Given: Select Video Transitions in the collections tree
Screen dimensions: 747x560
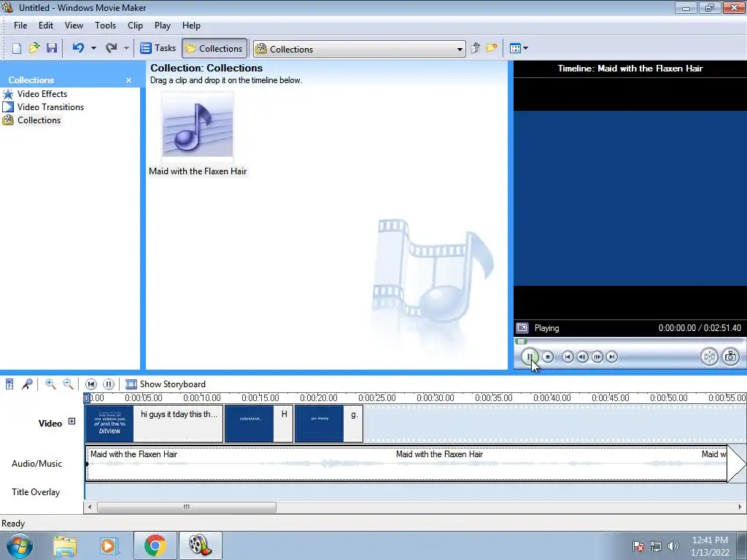Looking at the screenshot, I should pyautogui.click(x=50, y=107).
